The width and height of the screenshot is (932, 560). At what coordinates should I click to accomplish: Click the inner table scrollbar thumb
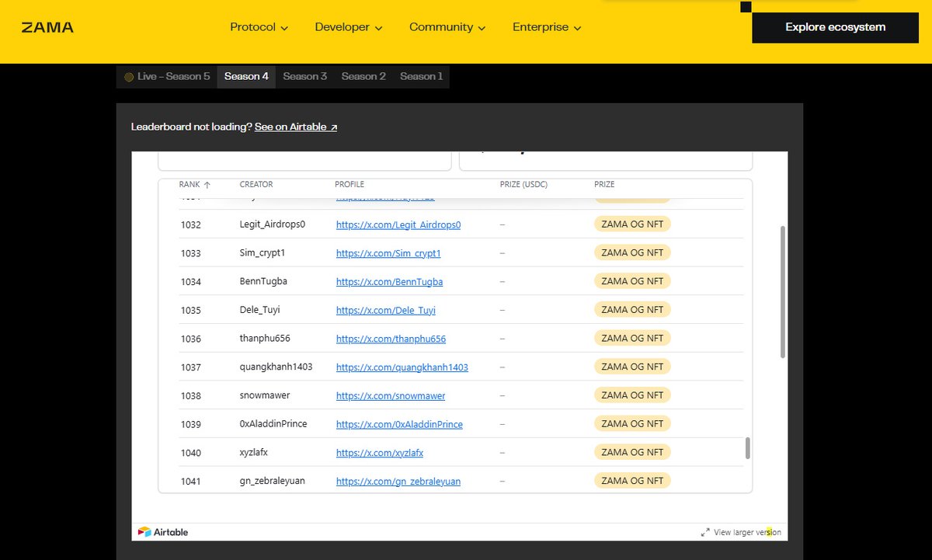(x=748, y=448)
